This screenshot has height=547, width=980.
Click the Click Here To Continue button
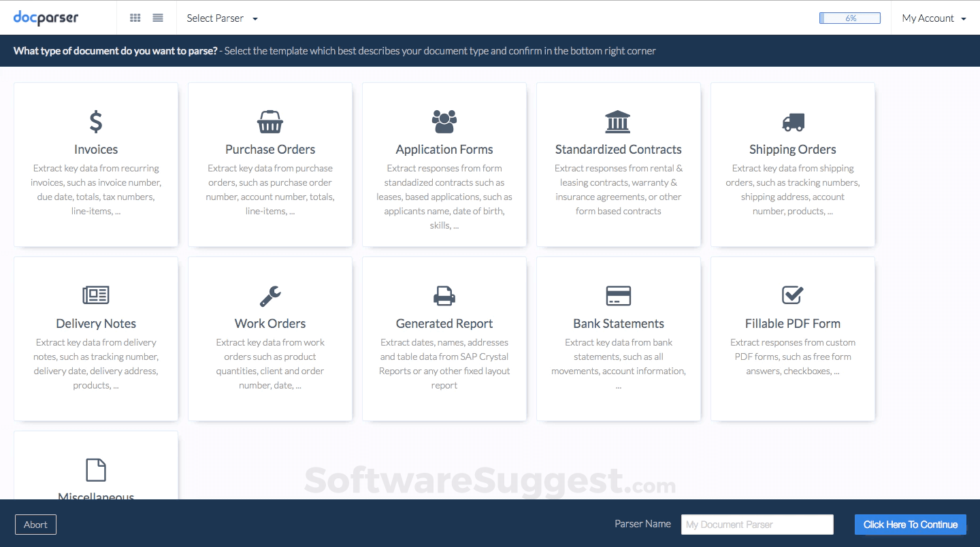pos(910,525)
